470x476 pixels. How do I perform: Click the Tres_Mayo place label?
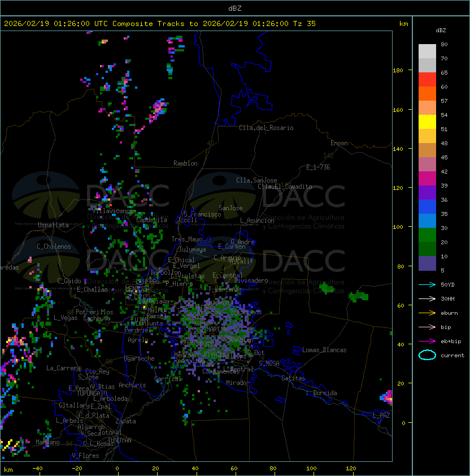[x=186, y=239]
